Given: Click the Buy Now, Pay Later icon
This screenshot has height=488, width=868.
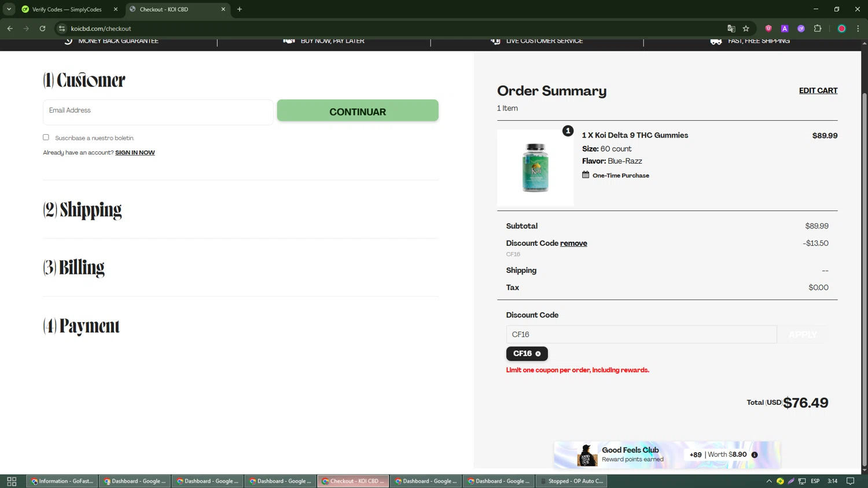Looking at the screenshot, I should click(x=289, y=41).
